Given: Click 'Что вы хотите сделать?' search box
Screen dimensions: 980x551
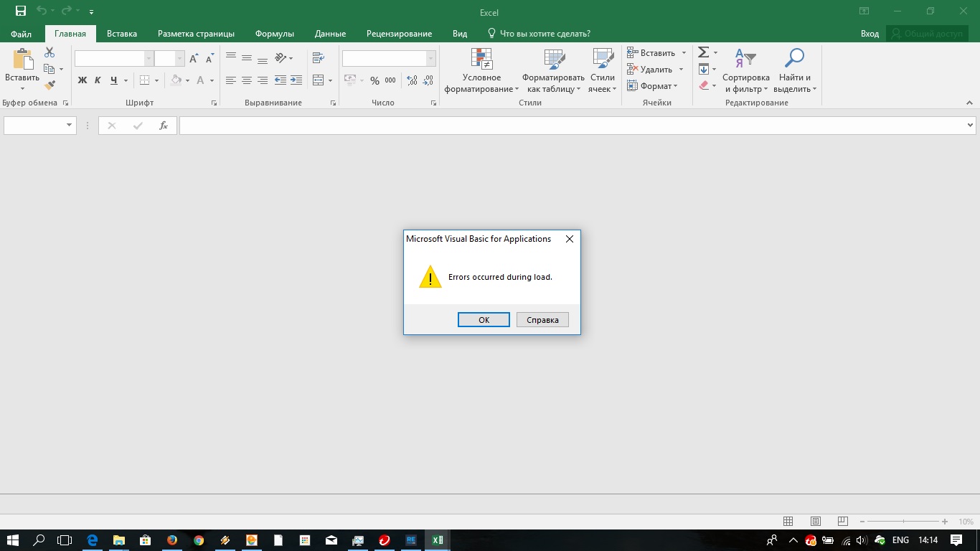Looking at the screenshot, I should click(539, 34).
